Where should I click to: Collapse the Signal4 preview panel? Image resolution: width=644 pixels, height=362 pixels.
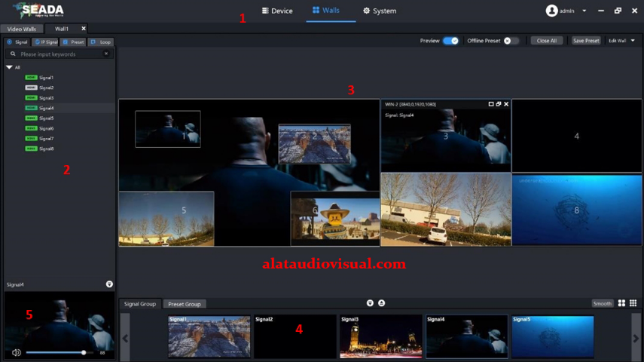(109, 284)
